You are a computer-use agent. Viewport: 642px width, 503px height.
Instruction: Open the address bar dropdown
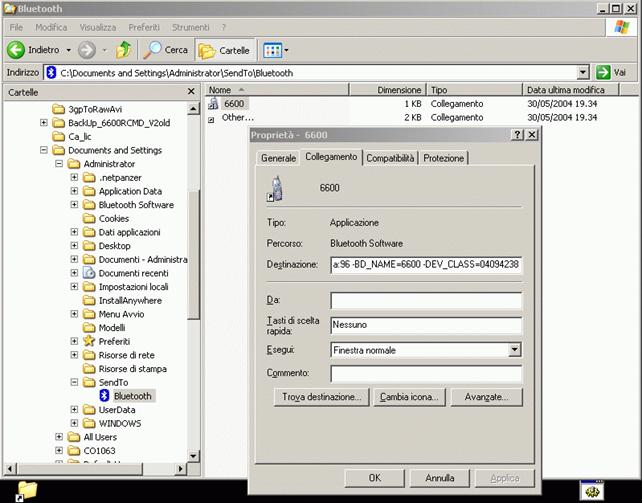[583, 73]
